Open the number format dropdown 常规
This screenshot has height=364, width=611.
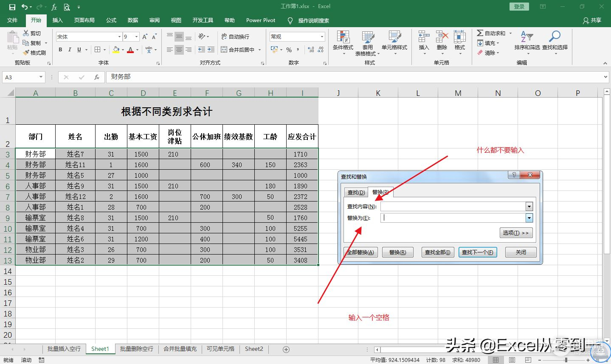point(322,37)
